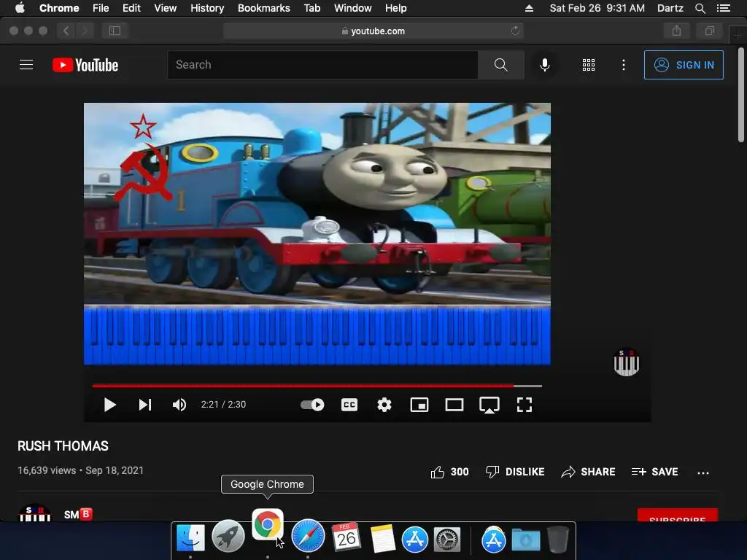Click the date and time display
Image resolution: width=747 pixels, height=560 pixels.
pyautogui.click(x=597, y=8)
